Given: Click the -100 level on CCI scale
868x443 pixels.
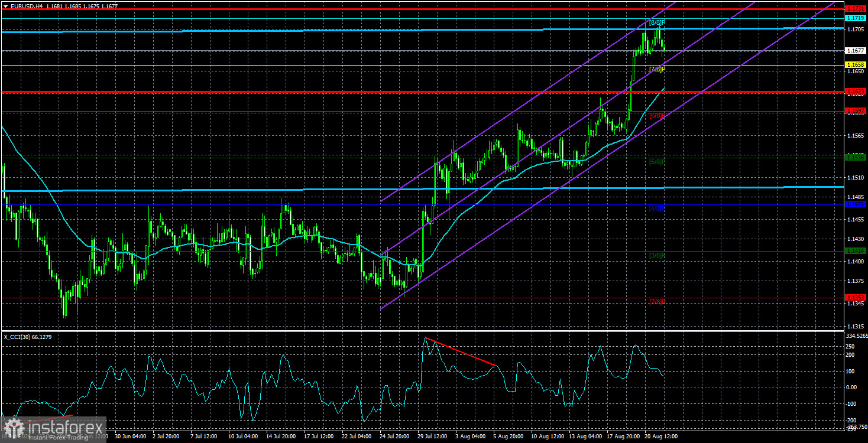Looking at the screenshot, I should pos(852,404).
